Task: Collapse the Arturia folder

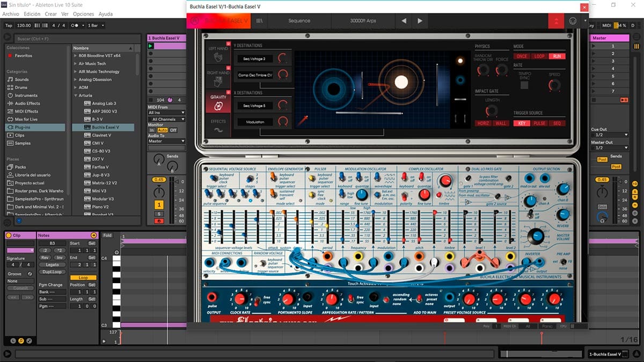Action: click(75, 95)
